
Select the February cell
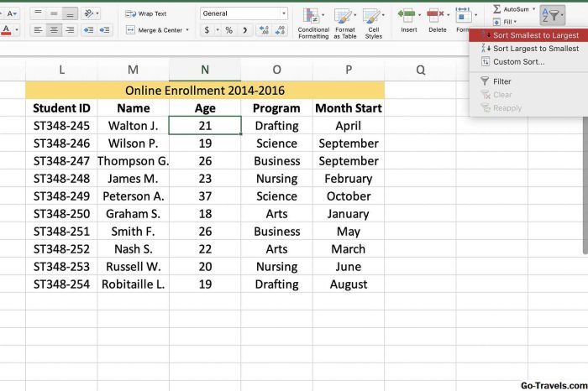[x=349, y=178]
